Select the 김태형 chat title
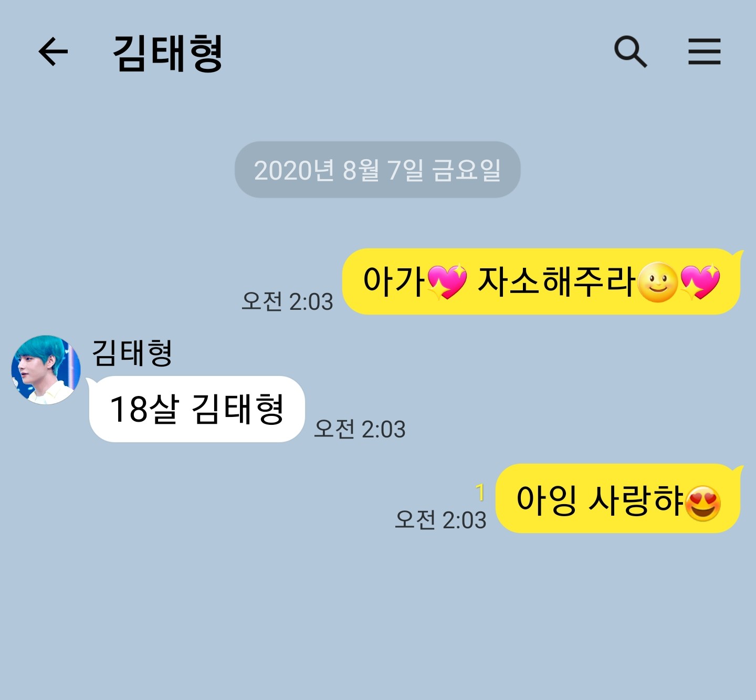 click(x=168, y=53)
